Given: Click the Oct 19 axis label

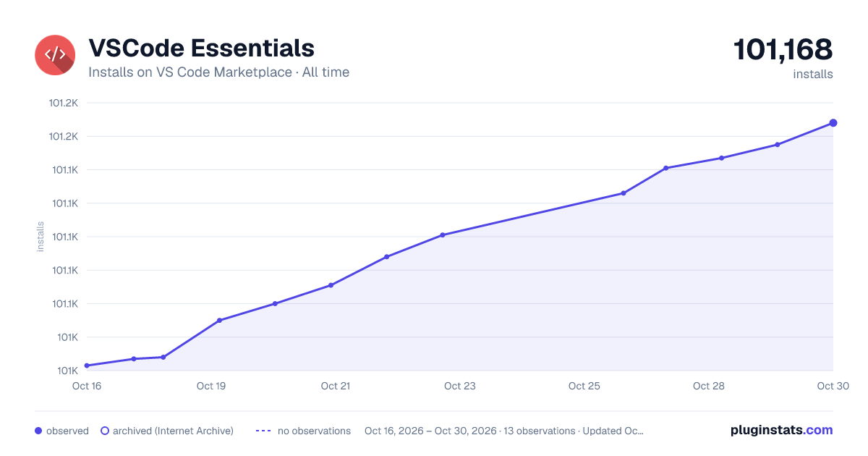Looking at the screenshot, I should [x=211, y=386].
